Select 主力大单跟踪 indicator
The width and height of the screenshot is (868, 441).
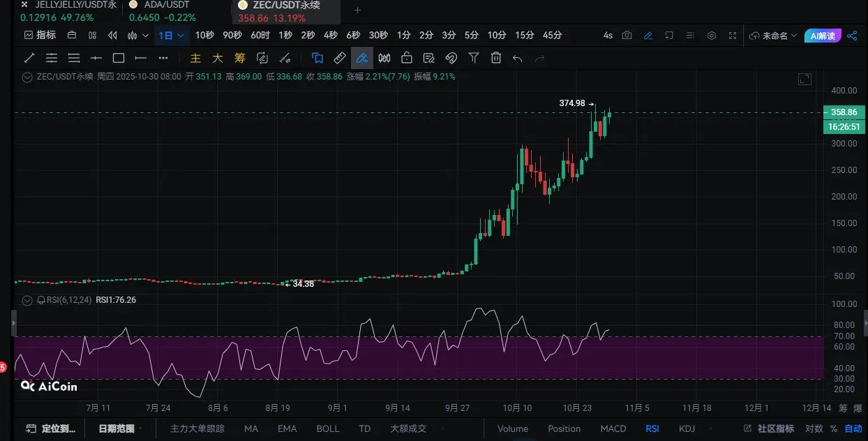(198, 428)
